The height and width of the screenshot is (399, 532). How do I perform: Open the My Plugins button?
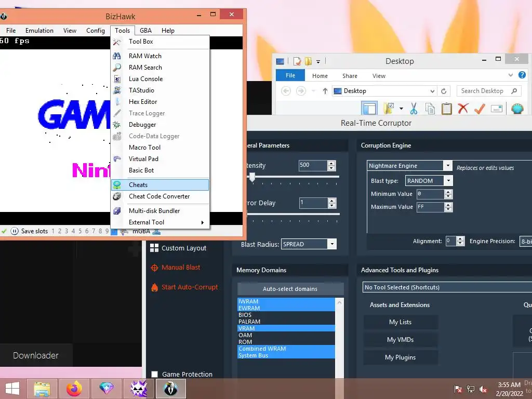pos(401,357)
